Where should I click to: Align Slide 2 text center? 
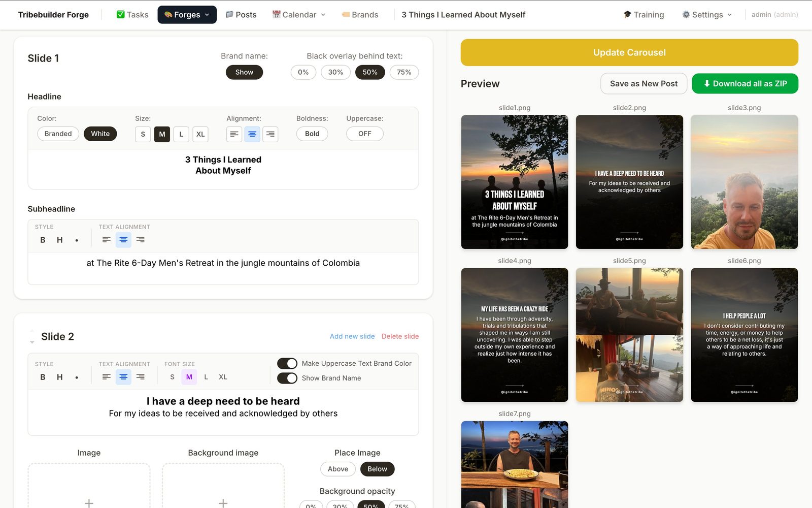pyautogui.click(x=123, y=377)
